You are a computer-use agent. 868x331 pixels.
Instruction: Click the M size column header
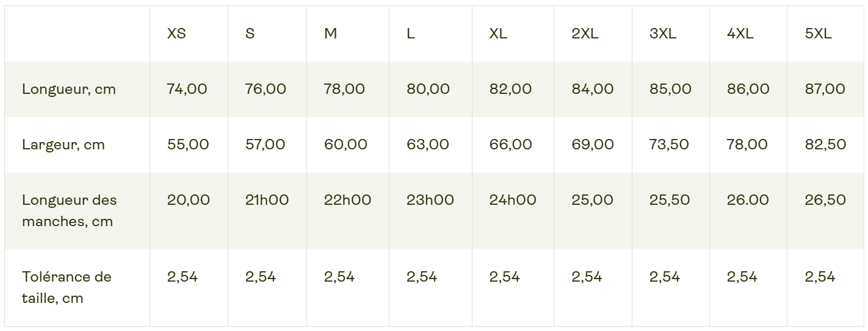click(330, 34)
